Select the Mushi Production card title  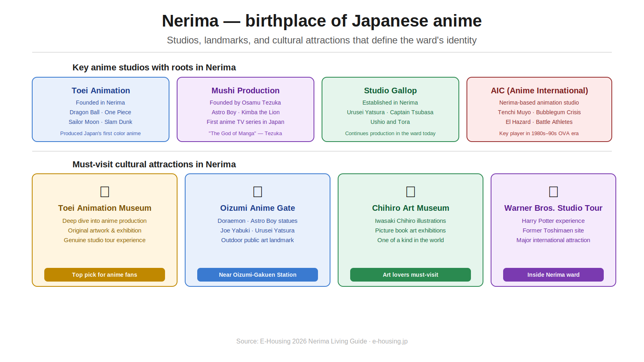click(246, 90)
